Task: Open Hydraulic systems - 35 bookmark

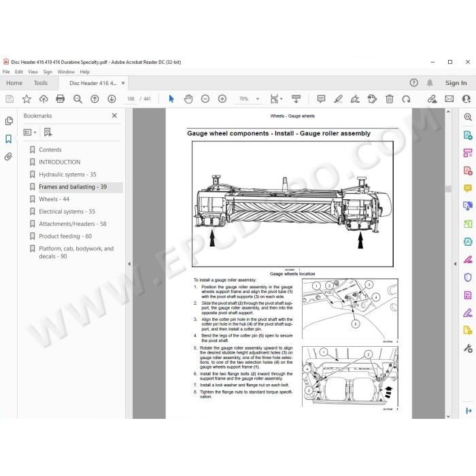Action: [x=67, y=175]
